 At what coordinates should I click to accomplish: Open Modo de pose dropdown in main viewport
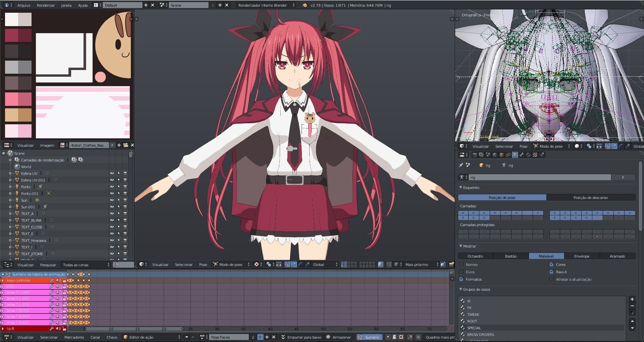(231, 265)
